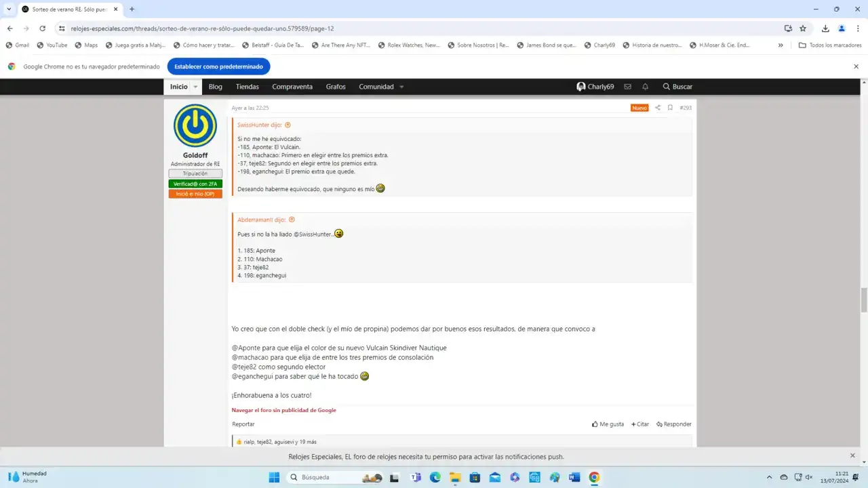Click the Establecer como predeterminado button
The height and width of the screenshot is (488, 868).
(218, 66)
